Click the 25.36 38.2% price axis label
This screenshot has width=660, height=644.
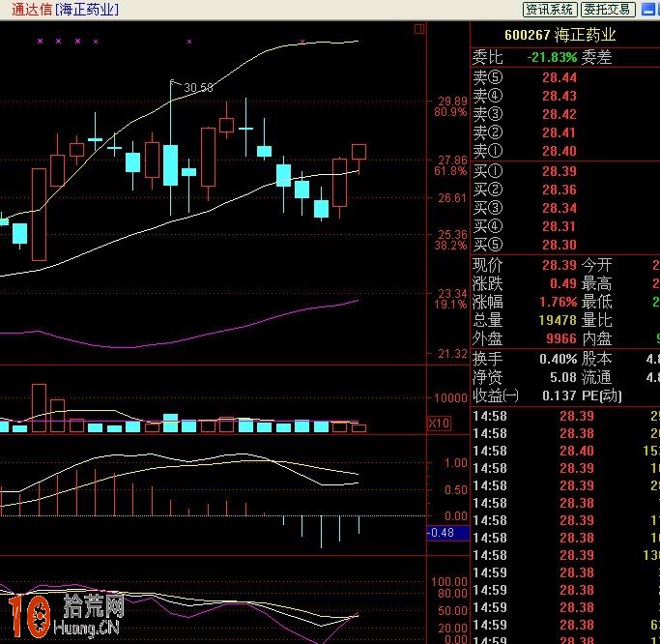451,240
